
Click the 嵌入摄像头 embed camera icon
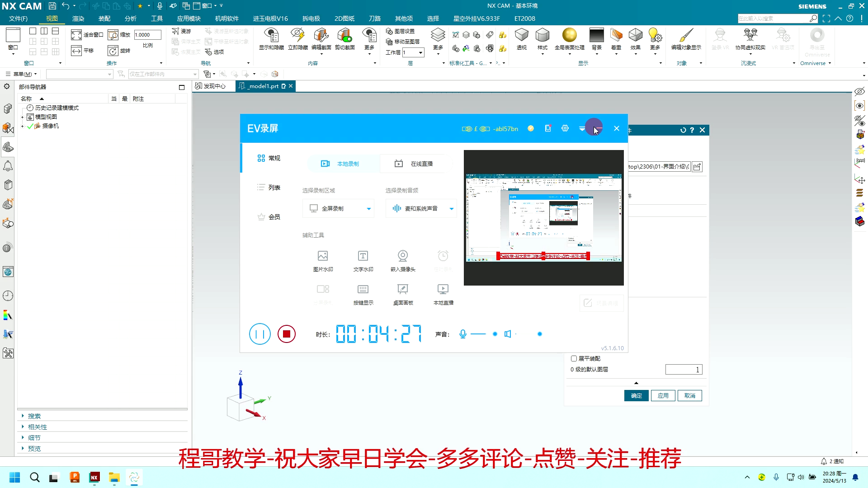click(x=403, y=256)
